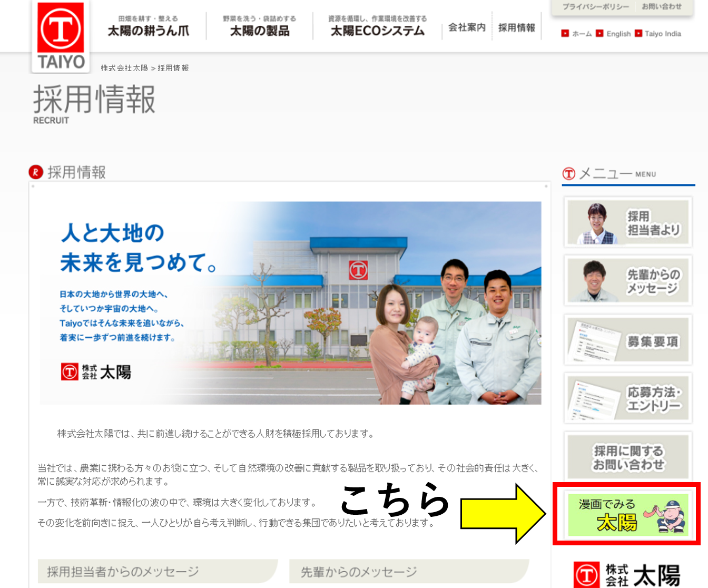Click paragraph line beginning 一方で、技術革新
Viewport: 708px width, 588px height.
(x=179, y=503)
